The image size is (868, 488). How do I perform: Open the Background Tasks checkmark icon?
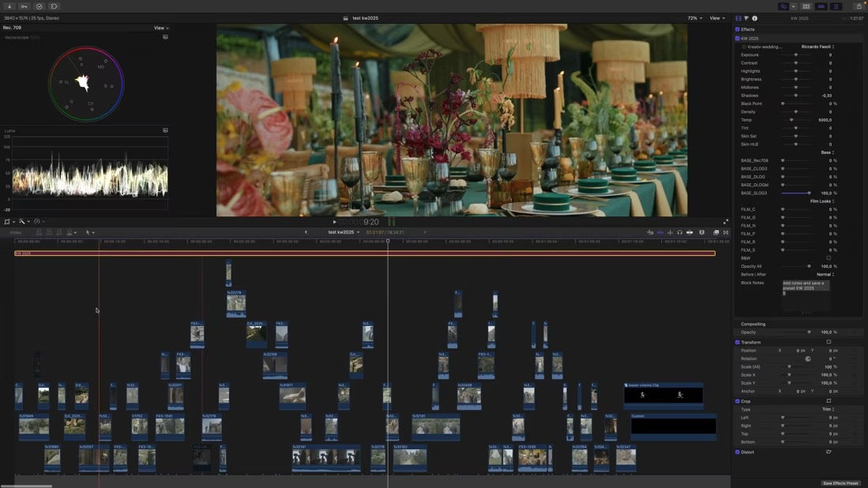(x=39, y=6)
